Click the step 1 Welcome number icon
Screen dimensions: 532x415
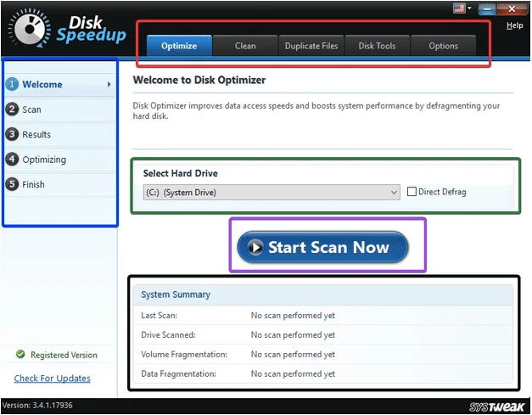(12, 84)
